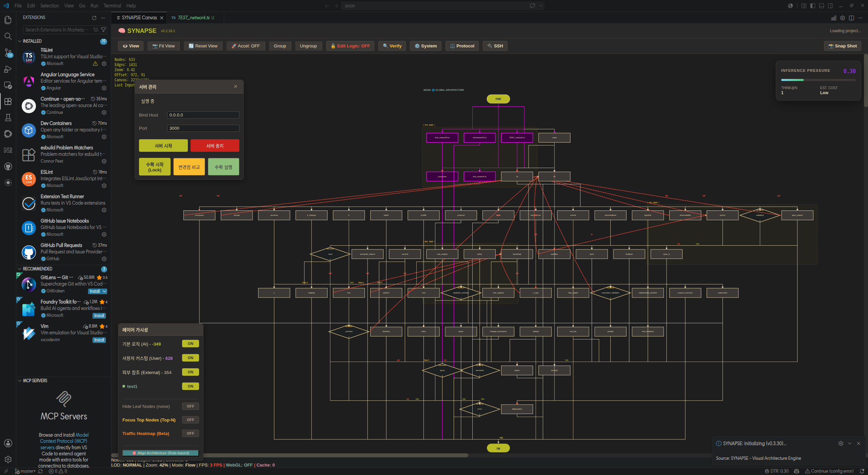This screenshot has width=868, height=475.
Task: Open GitHub icon in activity bar
Action: pos(8,166)
